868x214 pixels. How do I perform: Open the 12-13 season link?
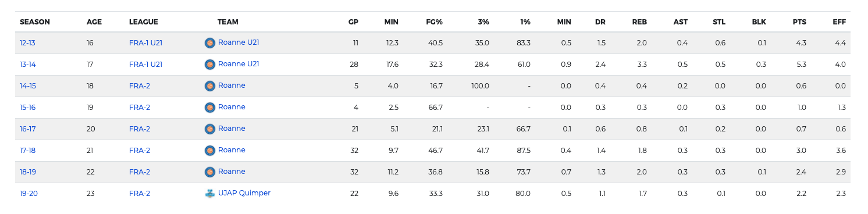(27, 43)
